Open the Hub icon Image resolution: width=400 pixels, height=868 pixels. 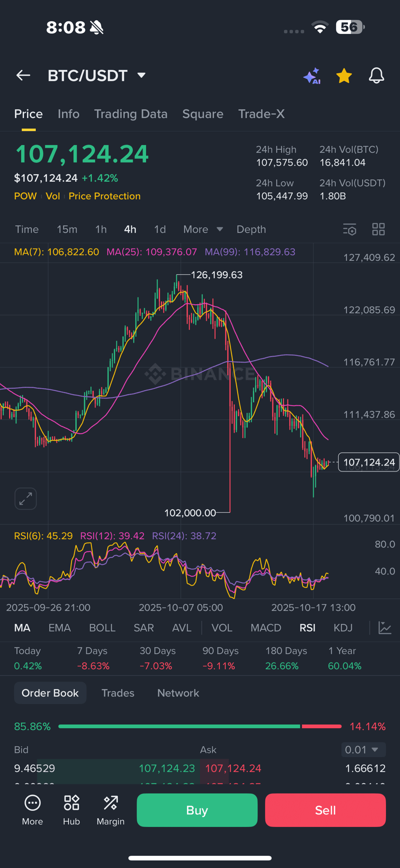pyautogui.click(x=71, y=810)
